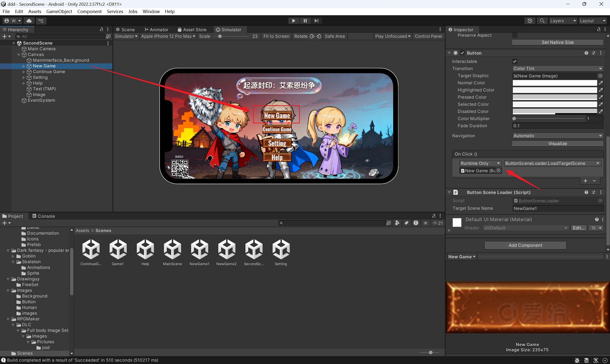Screen dimensions: 610x364
Task: Toggle the Interactable checkbox
Action: coord(515,61)
